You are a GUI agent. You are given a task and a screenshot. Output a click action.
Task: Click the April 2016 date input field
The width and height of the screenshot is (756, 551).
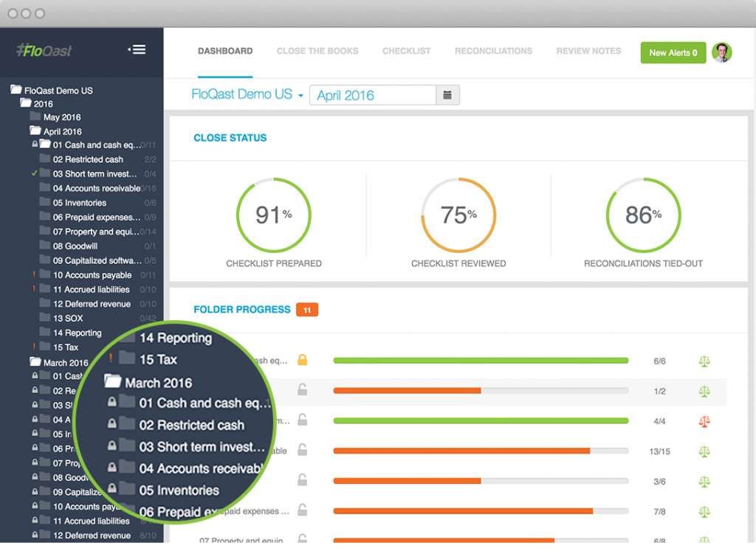(373, 95)
